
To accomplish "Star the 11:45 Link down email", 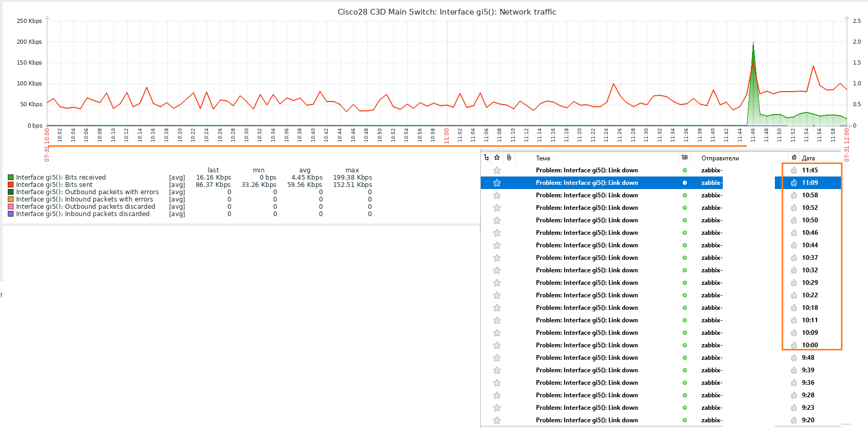I will (497, 170).
